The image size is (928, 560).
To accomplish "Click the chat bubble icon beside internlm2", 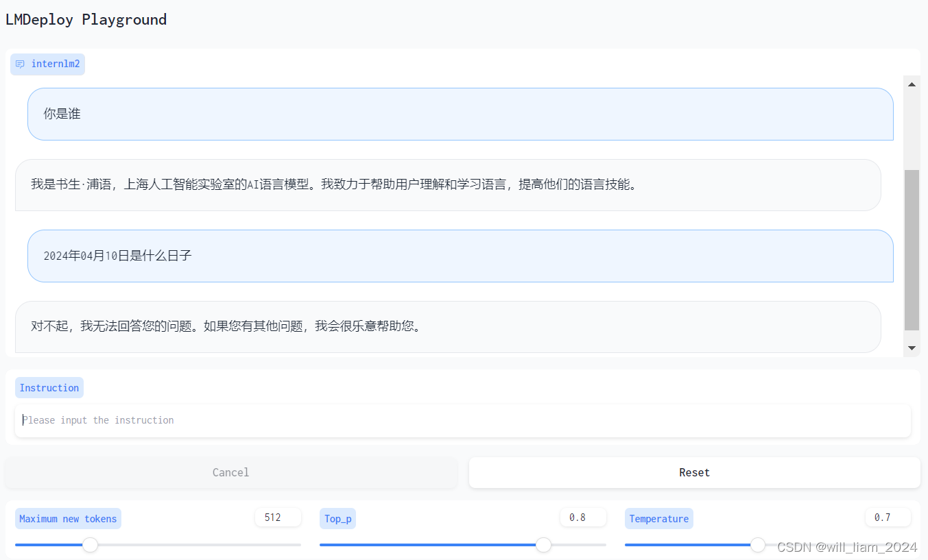I will [x=20, y=64].
